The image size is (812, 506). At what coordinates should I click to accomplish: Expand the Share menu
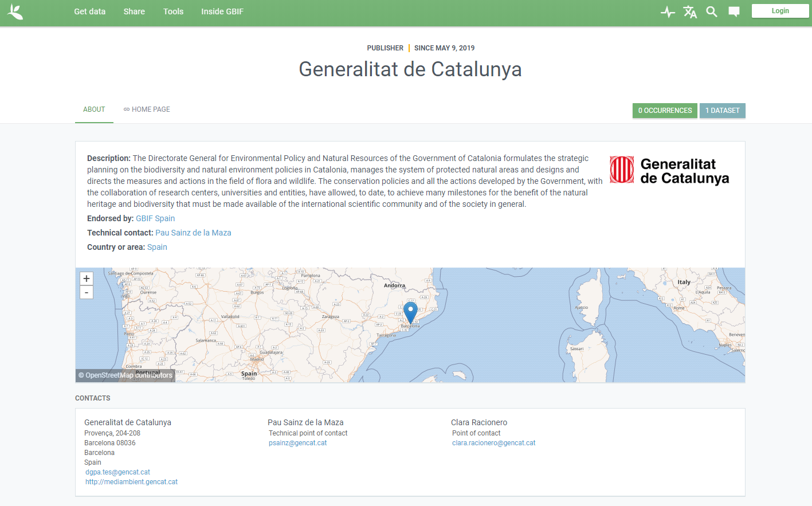pos(134,11)
